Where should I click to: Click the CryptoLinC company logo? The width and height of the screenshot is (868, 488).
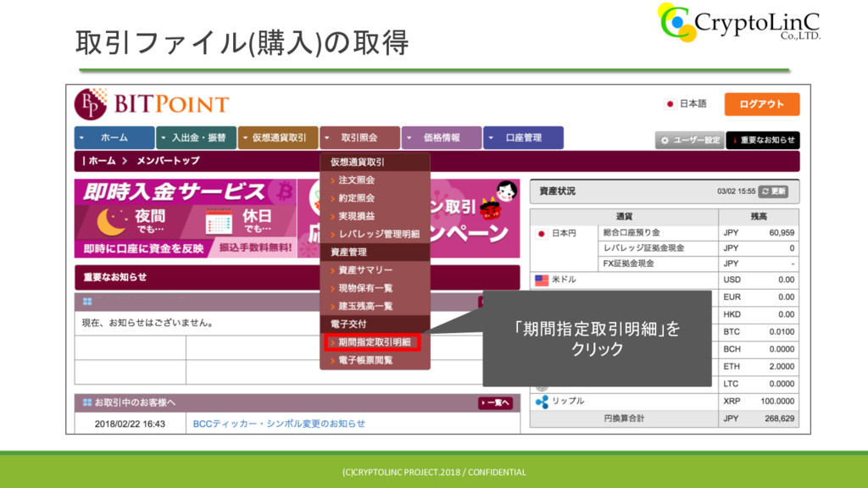(739, 22)
